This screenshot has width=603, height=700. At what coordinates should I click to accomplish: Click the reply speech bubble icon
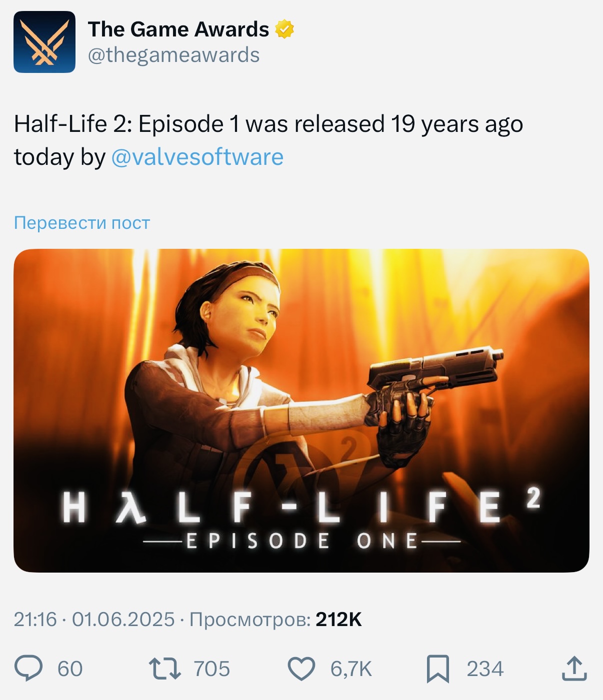click(x=28, y=669)
